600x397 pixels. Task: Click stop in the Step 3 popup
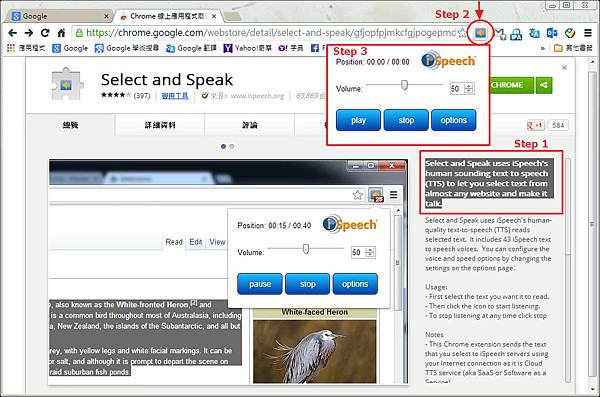406,120
